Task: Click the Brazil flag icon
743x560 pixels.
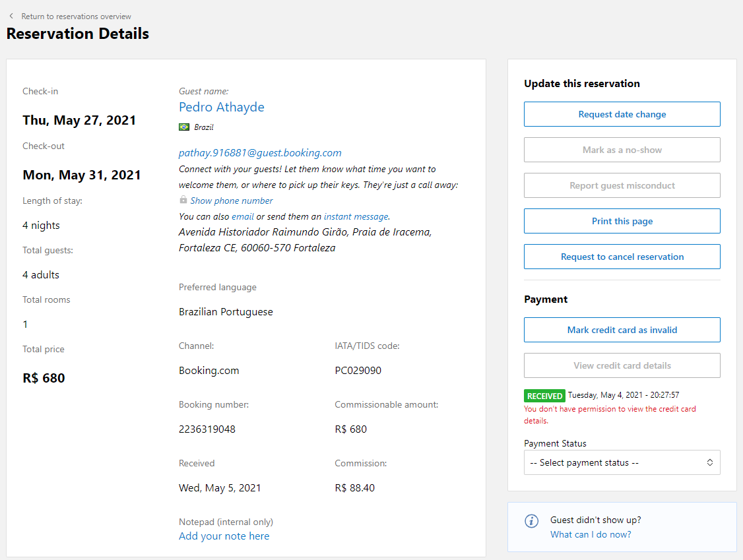Action: (x=184, y=127)
